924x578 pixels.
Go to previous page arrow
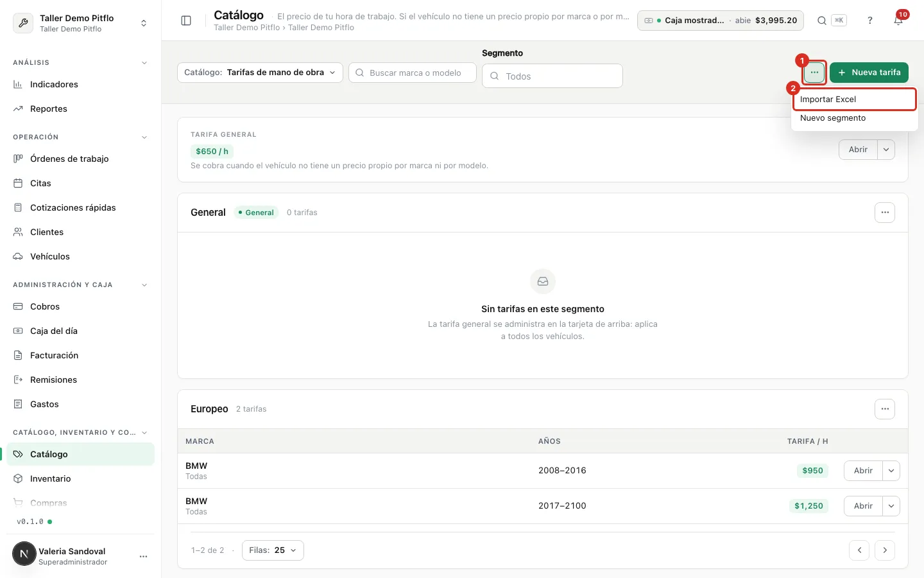pos(859,550)
